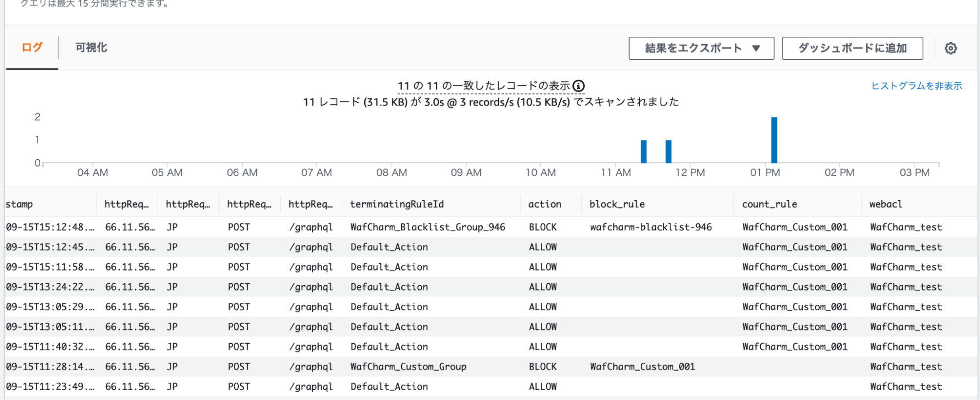Click WafCharm_Blacklist_Group_946 terminating rule cell

tap(428, 227)
